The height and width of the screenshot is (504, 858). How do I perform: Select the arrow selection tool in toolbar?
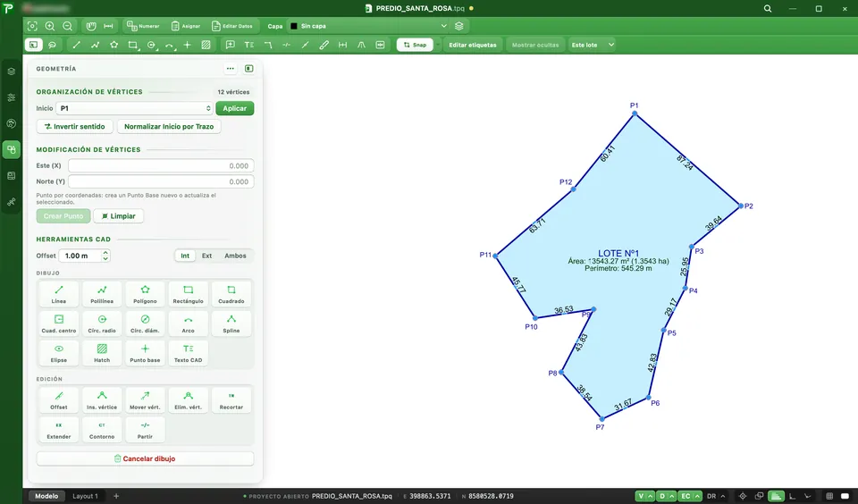point(33,45)
